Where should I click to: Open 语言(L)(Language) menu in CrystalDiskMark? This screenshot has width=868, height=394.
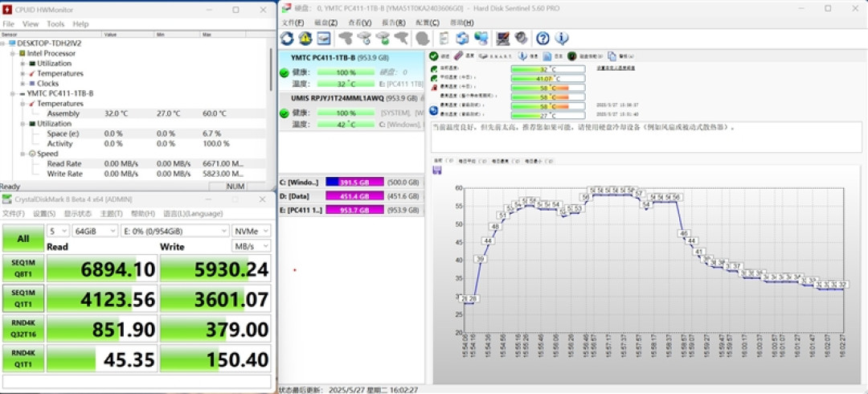point(193,214)
